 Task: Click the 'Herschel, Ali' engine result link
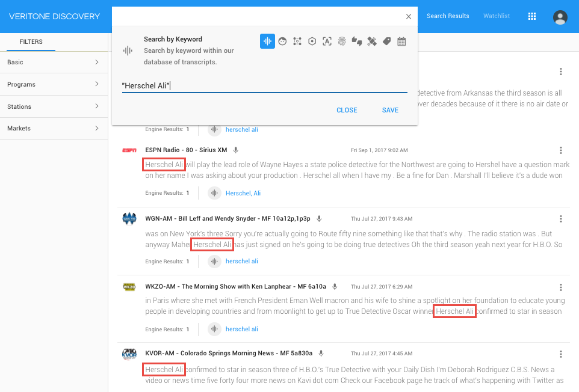tap(243, 193)
